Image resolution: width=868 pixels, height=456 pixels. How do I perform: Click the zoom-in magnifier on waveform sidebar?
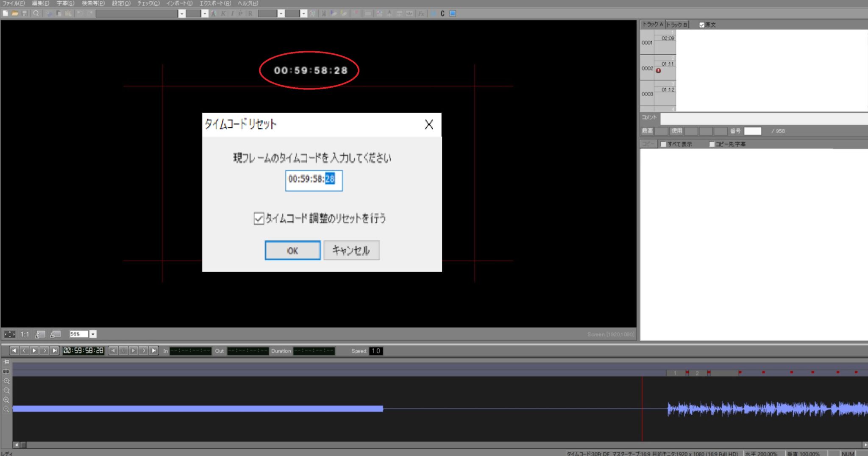pyautogui.click(x=6, y=381)
